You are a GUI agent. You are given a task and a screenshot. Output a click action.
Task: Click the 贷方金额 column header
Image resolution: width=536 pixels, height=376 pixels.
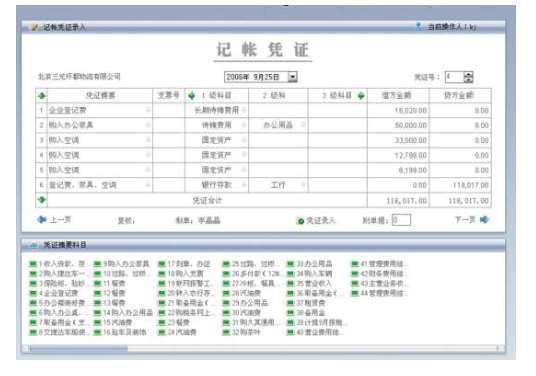point(459,95)
